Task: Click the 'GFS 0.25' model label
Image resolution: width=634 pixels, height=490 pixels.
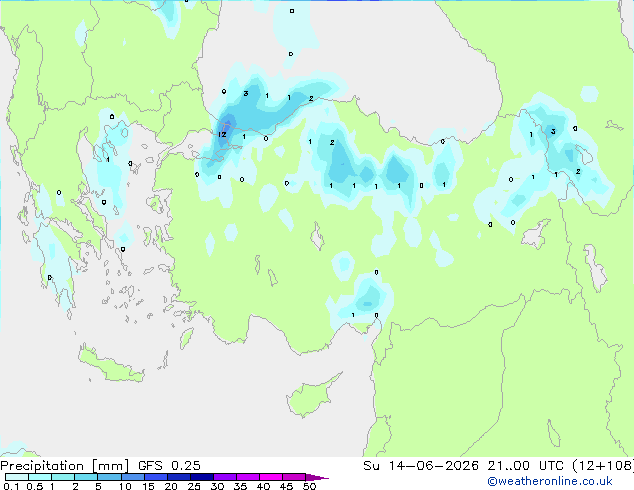Action: click(169, 466)
